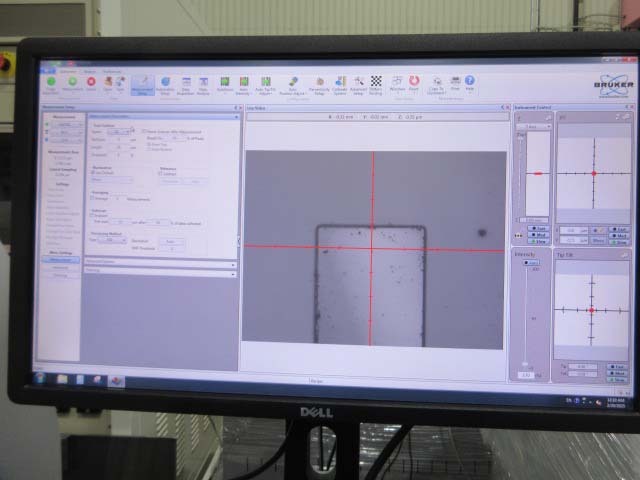Screen dimensions: 640x480
Task: Toggle the Subtract reference checkbox
Action: click(160, 173)
